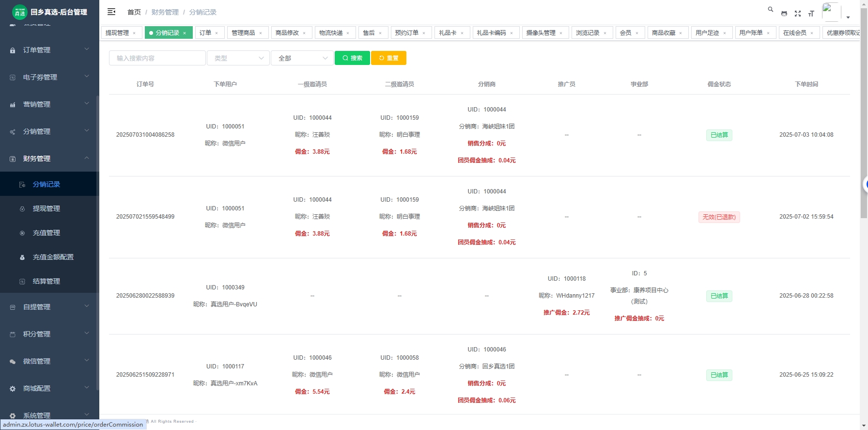
Task: Expand the 订单管理 sidebar menu
Action: (x=49, y=50)
